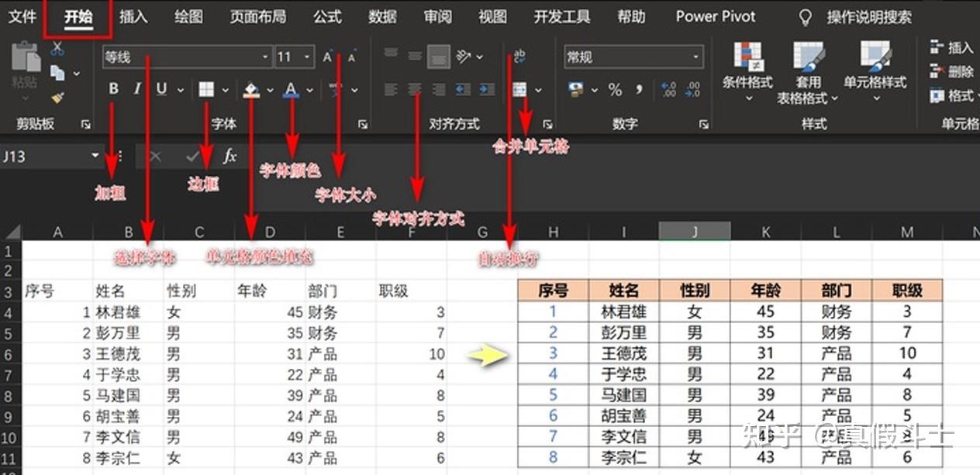This screenshot has height=475, width=980.
Task: Open Font group dialog launcher
Action: pos(363,124)
